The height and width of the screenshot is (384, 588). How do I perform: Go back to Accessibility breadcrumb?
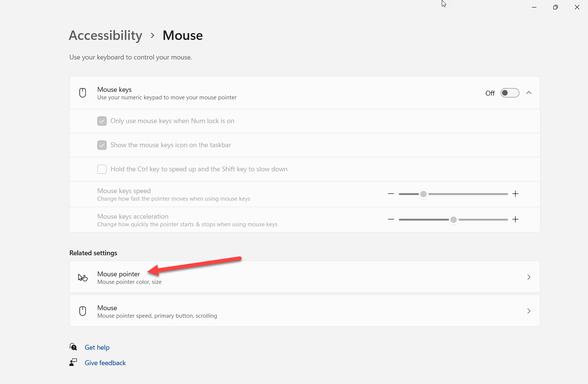(x=106, y=35)
